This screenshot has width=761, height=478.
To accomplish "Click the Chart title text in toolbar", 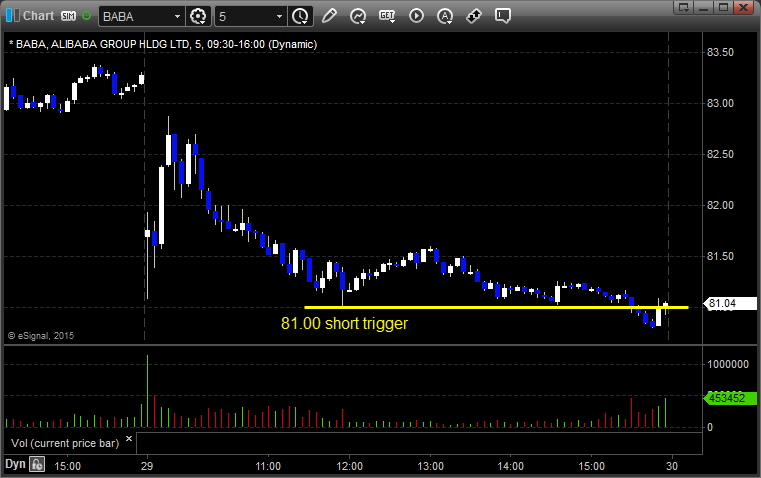I will (x=38, y=16).
